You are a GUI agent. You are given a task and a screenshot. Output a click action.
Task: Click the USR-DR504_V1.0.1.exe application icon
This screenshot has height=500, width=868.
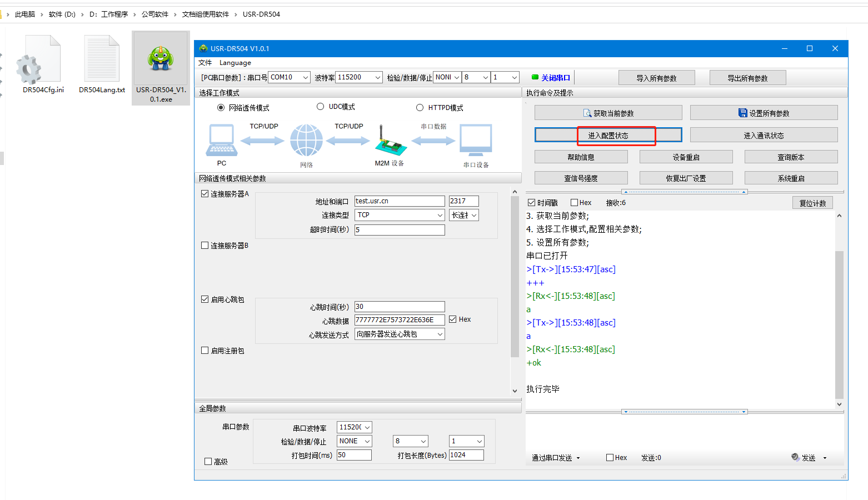pos(161,60)
